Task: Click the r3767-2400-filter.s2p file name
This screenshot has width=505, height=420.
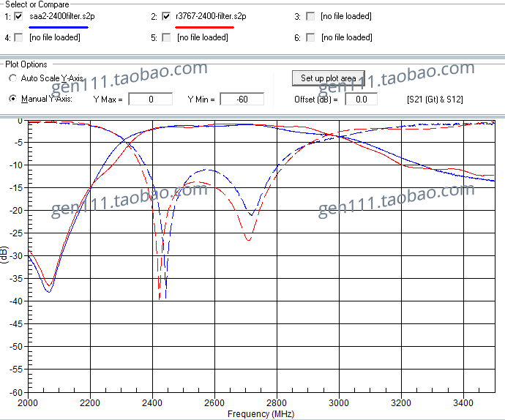Action: click(211, 16)
